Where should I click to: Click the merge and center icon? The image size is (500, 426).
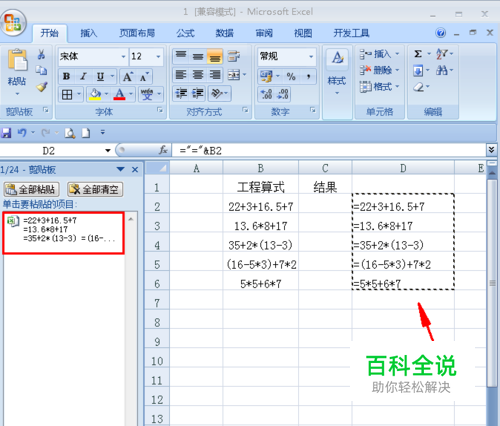click(x=234, y=75)
